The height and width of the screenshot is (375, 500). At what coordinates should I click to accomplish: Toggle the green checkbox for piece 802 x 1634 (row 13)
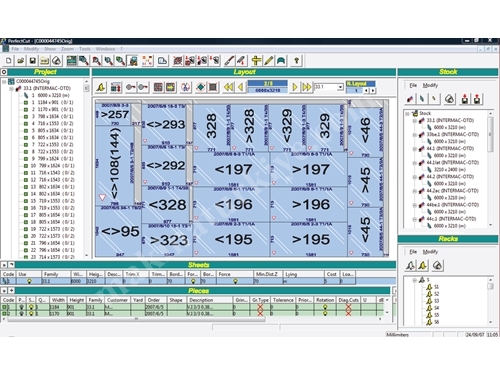[26, 187]
